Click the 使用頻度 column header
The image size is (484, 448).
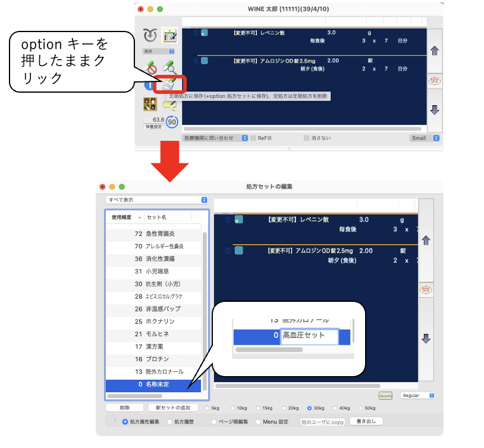(124, 217)
